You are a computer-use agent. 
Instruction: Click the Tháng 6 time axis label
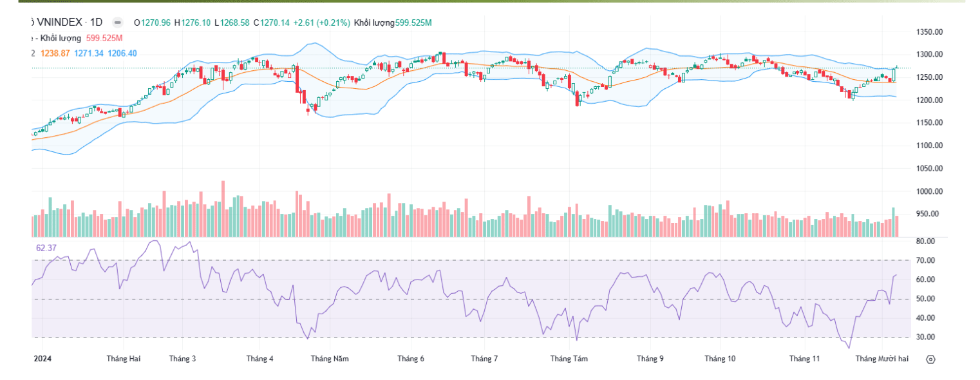pos(411,359)
